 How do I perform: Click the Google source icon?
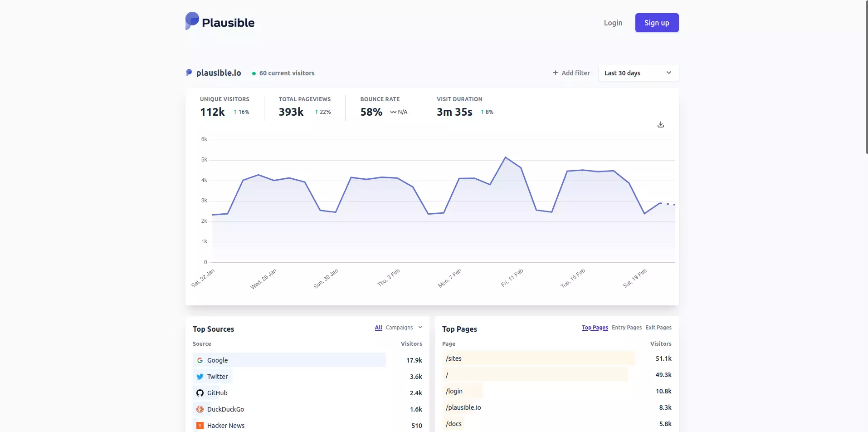tap(200, 360)
